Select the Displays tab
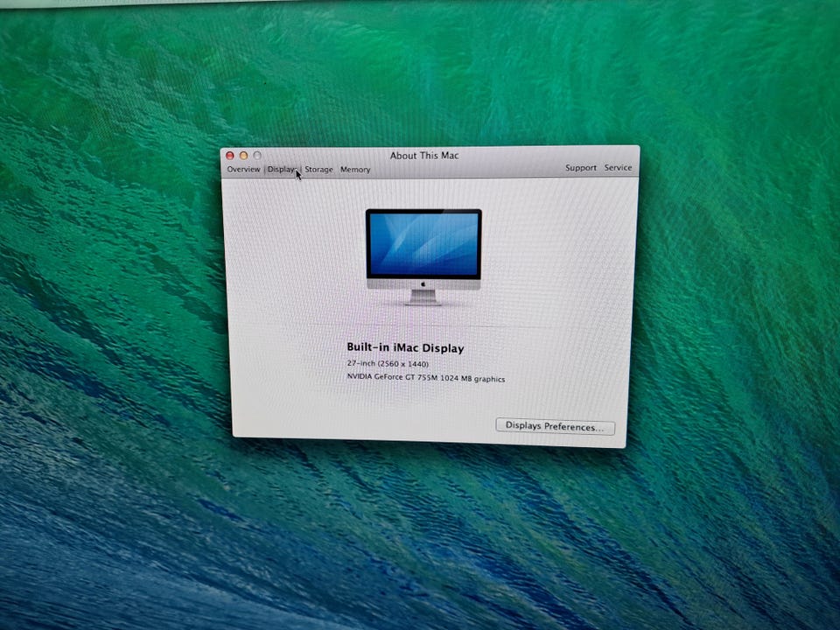This screenshot has height=630, width=840. tap(283, 169)
